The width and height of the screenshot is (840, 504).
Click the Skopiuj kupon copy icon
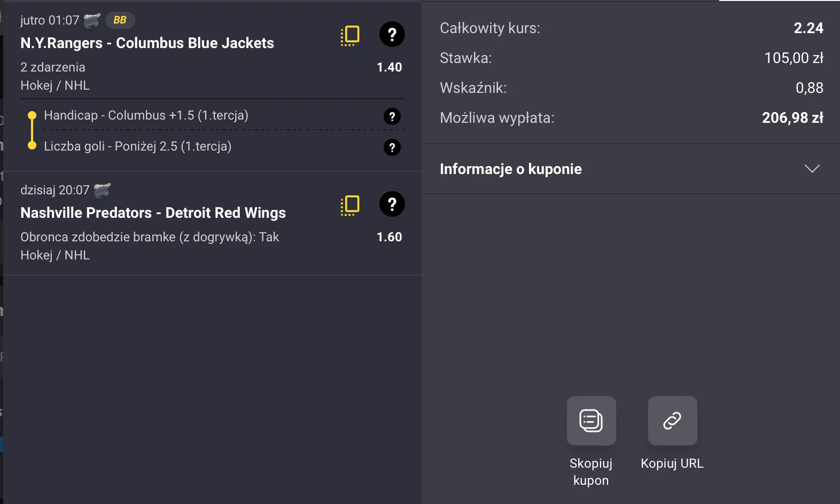[x=591, y=421]
